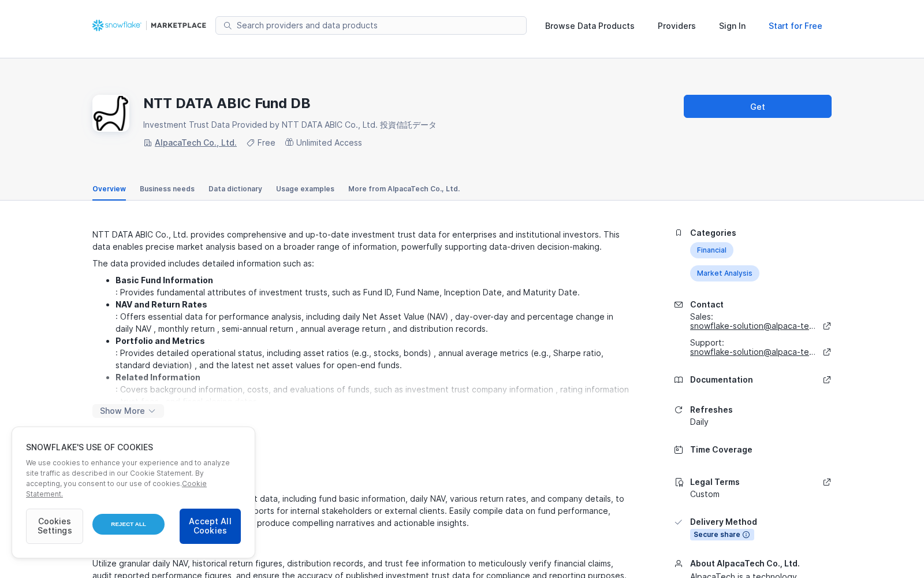Click the Secure share badge
The width and height of the screenshot is (924, 578).
722,535
